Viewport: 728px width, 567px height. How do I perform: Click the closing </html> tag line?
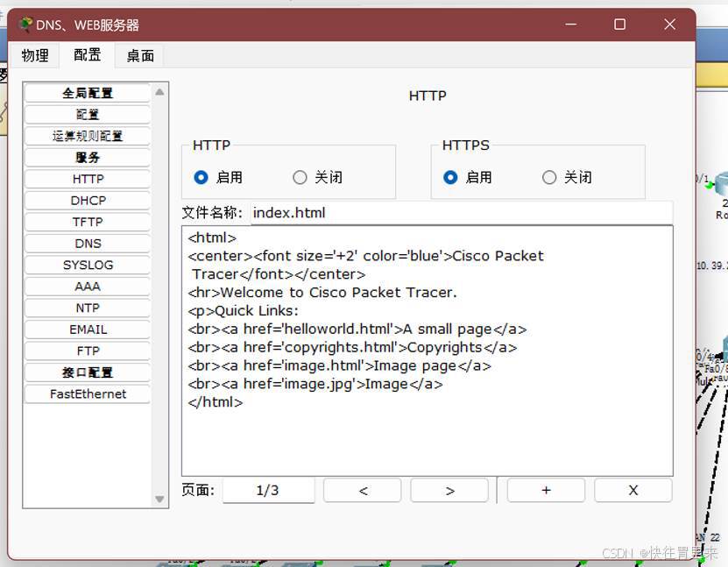point(215,402)
